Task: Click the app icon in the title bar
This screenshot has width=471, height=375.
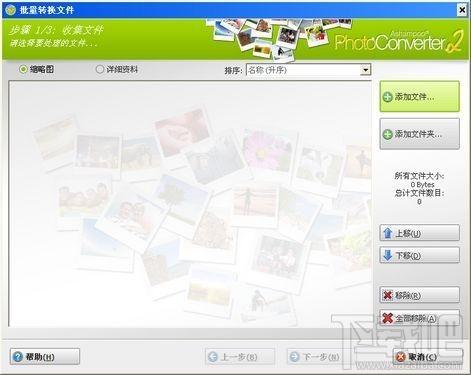Action: (10, 10)
